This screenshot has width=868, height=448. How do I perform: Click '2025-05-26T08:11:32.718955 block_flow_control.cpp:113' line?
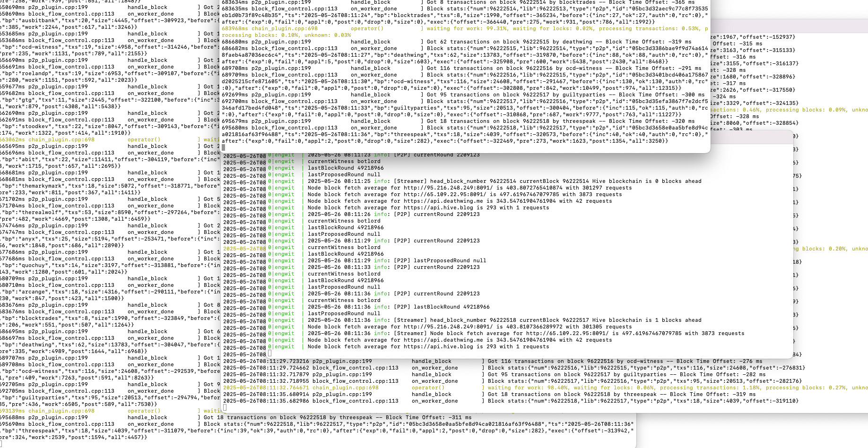(x=311, y=381)
